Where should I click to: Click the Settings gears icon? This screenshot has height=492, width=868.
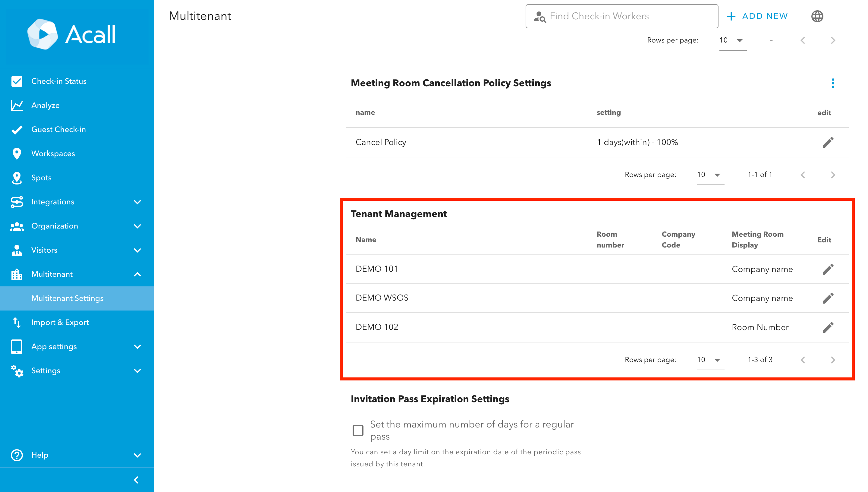(x=17, y=371)
